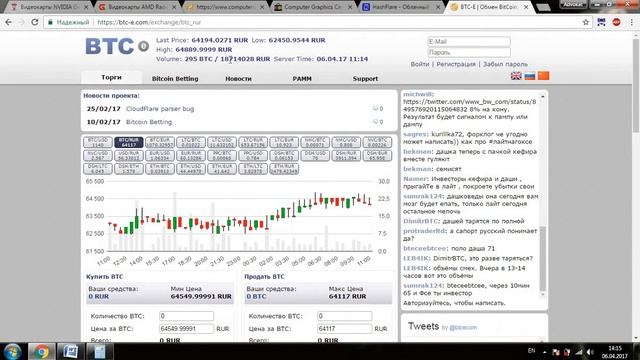Open the Chrome three-dot menu

pos(631,22)
